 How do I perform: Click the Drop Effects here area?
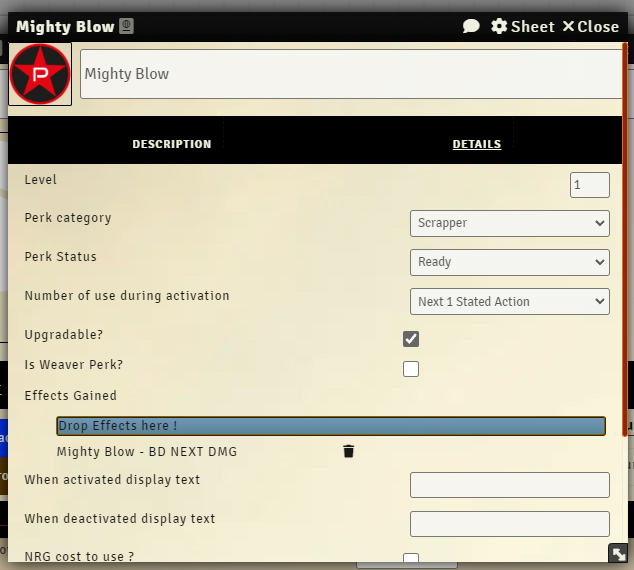[331, 426]
